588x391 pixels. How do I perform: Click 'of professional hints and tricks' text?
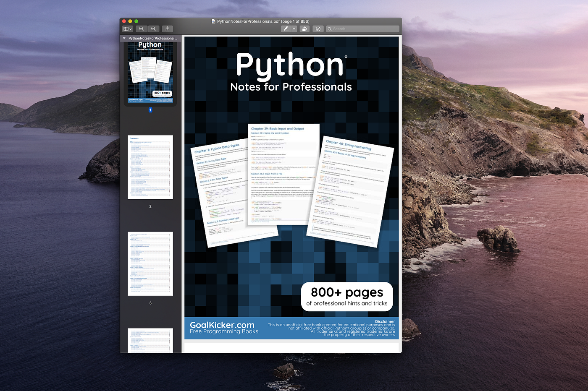point(347,303)
